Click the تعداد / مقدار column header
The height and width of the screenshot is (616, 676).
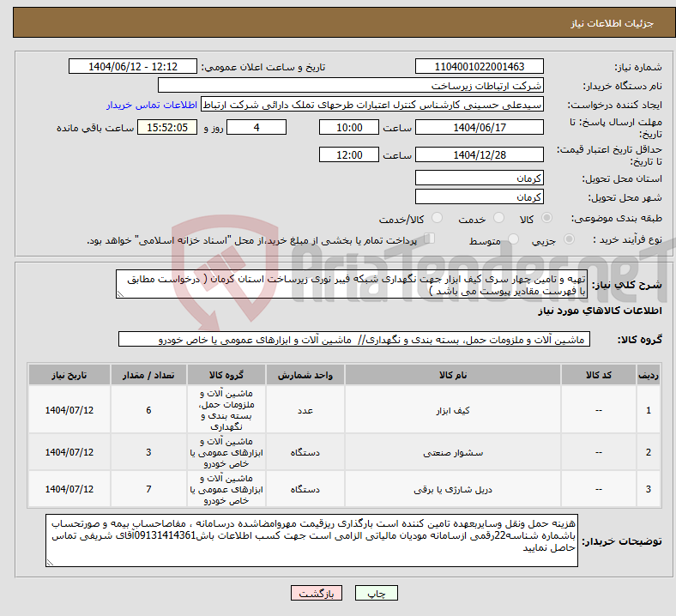[148, 375]
